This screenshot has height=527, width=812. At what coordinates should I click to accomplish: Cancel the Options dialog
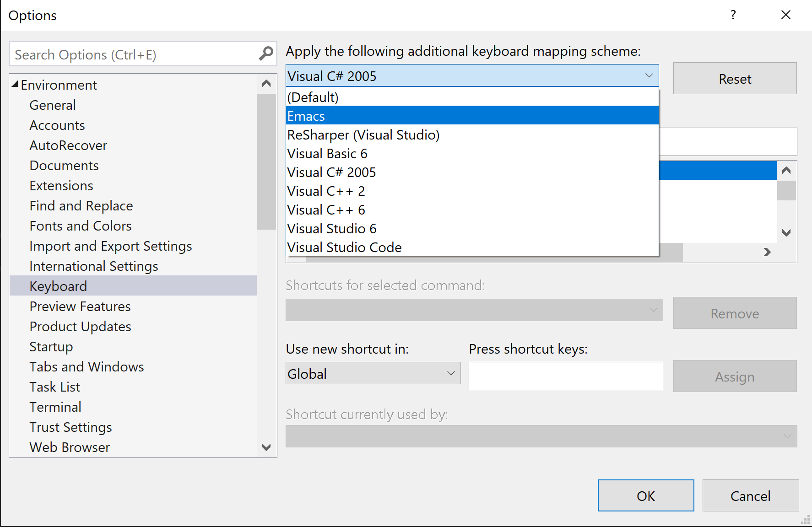click(x=750, y=495)
